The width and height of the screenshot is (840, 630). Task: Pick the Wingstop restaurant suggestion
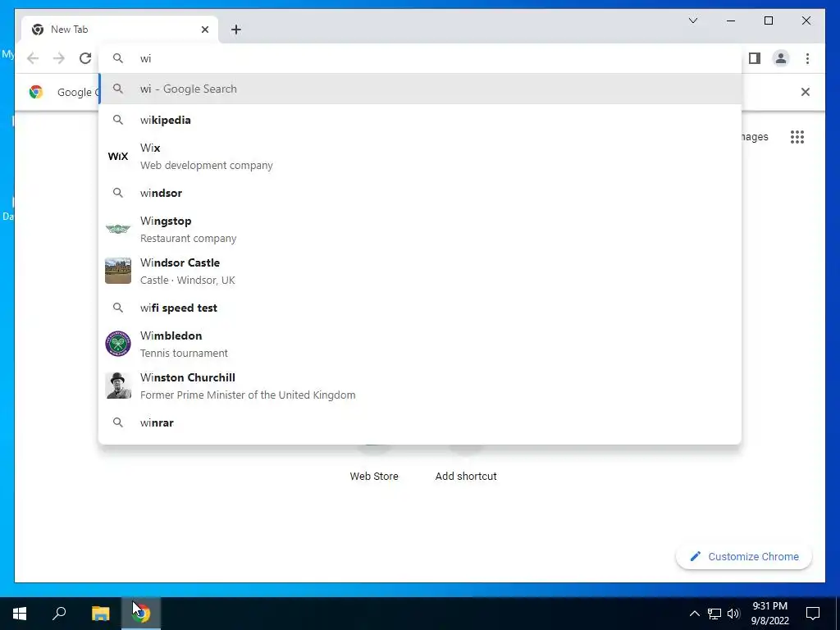tap(421, 230)
